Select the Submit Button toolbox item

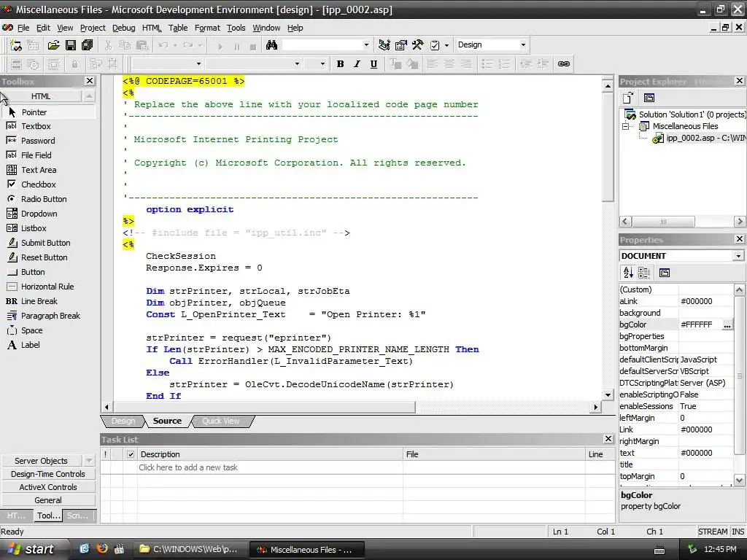click(x=47, y=243)
